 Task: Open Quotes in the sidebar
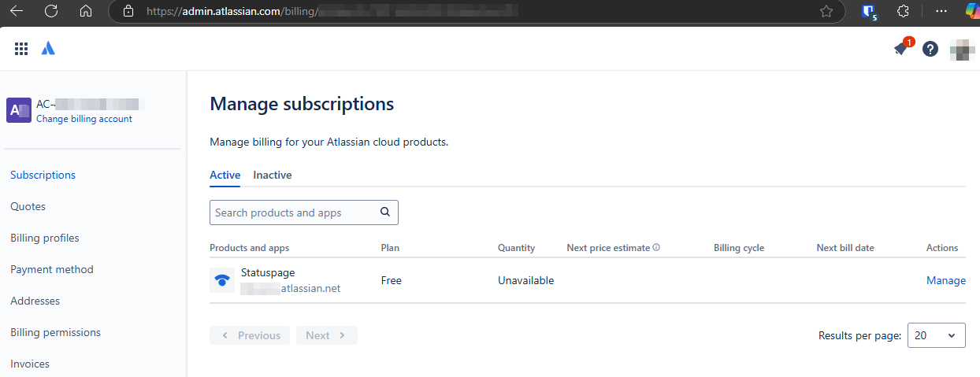tap(28, 206)
